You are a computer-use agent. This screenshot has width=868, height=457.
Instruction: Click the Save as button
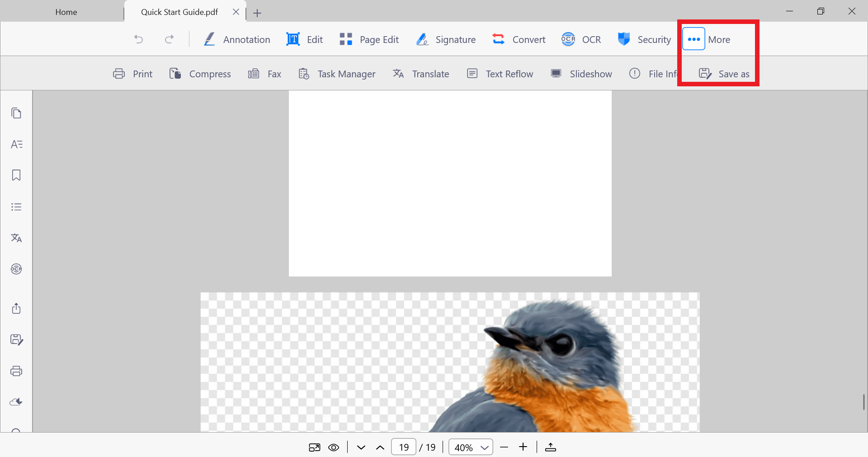pos(724,74)
